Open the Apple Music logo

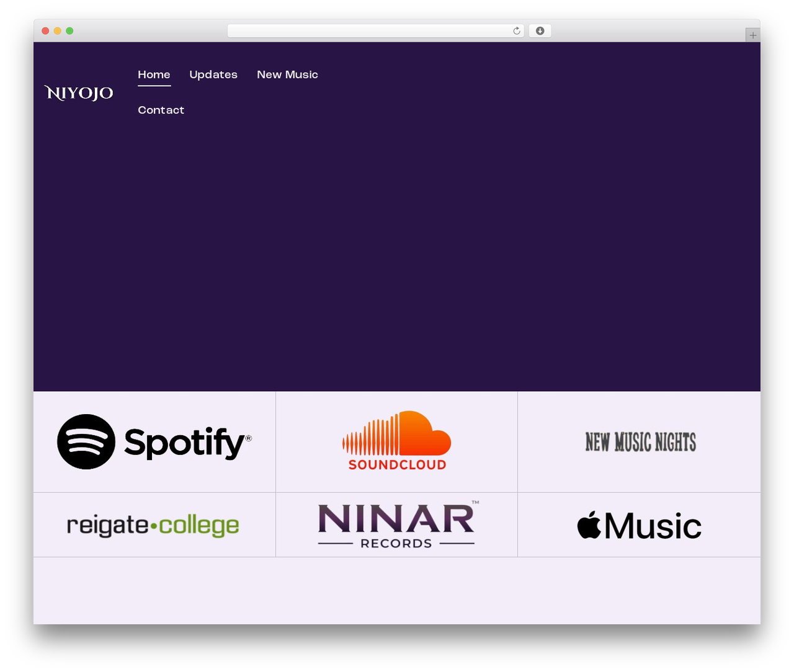[x=639, y=526]
